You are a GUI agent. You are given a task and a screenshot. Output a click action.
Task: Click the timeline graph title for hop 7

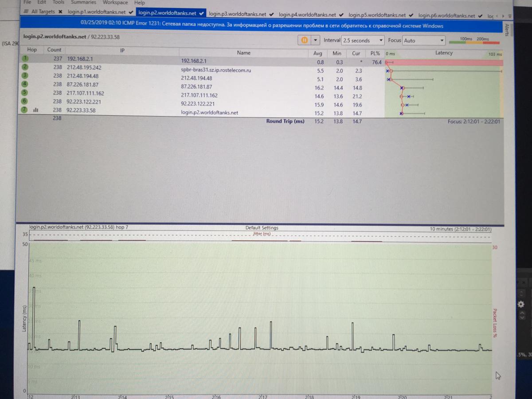[x=78, y=227]
